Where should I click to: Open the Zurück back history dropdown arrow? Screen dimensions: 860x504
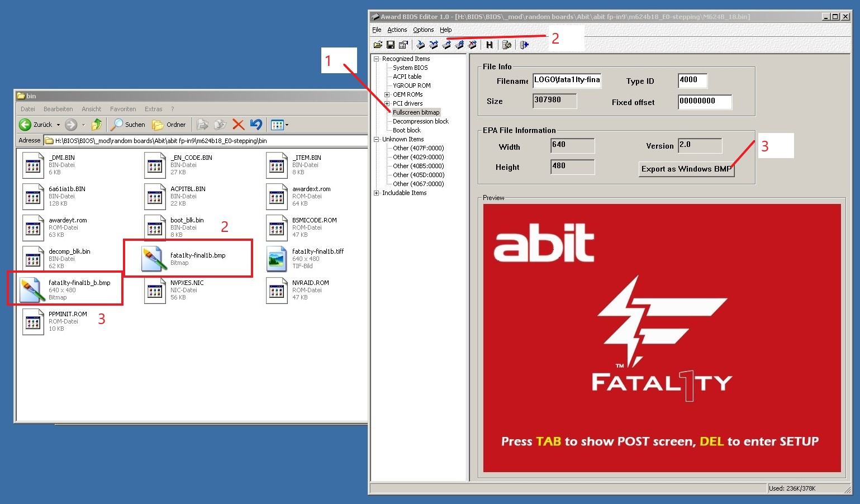pyautogui.click(x=57, y=125)
